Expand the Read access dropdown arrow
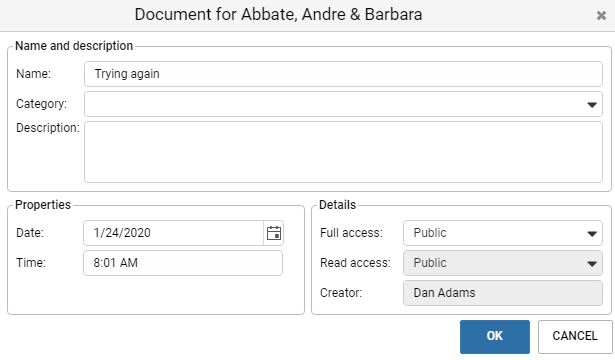Image resolution: width=615 pixels, height=360 pixels. (x=592, y=264)
